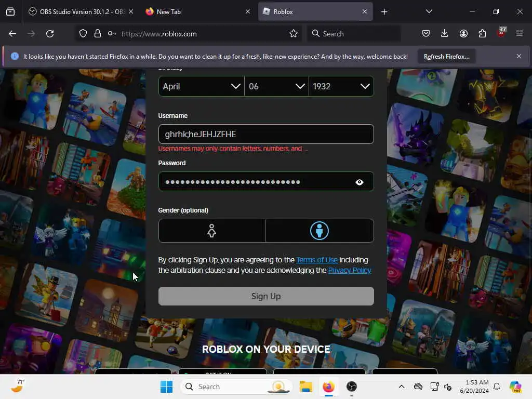Screen dimensions: 532x399
Task: Open the Firefox application menu
Action: 519,34
